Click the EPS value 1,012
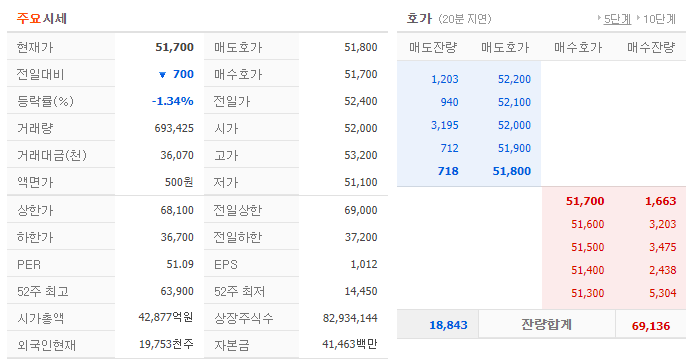Viewport: 687px width, 361px height. tap(364, 264)
